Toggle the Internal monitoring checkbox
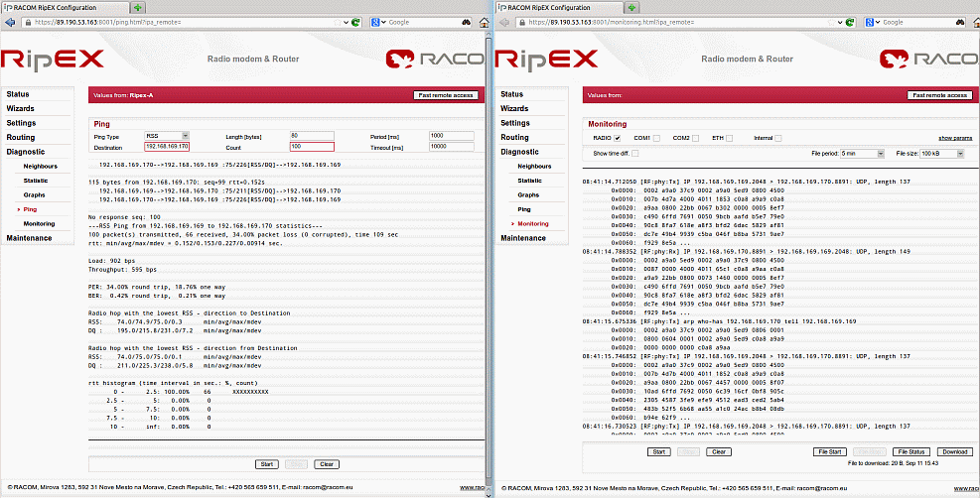 tap(778, 138)
